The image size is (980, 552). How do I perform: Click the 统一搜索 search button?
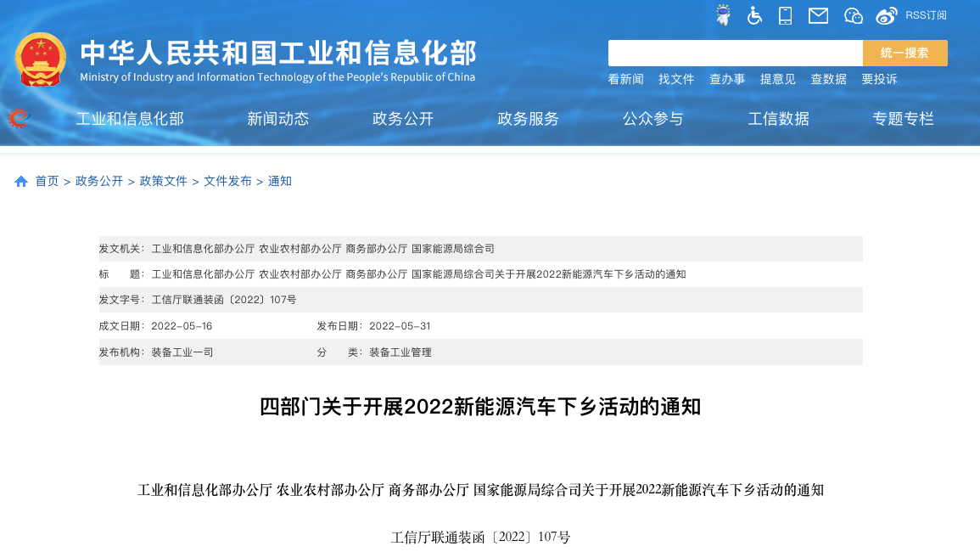click(x=904, y=53)
